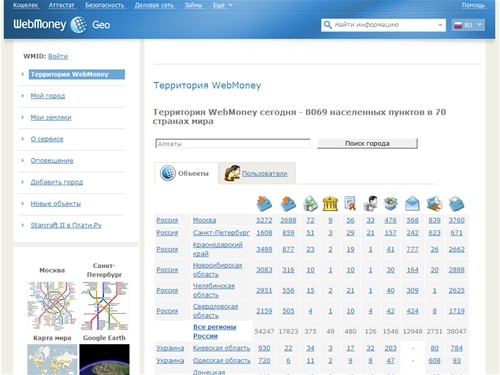This screenshot has height=375, width=500.
Task: Click the Russian flag icon
Action: [x=458, y=25]
